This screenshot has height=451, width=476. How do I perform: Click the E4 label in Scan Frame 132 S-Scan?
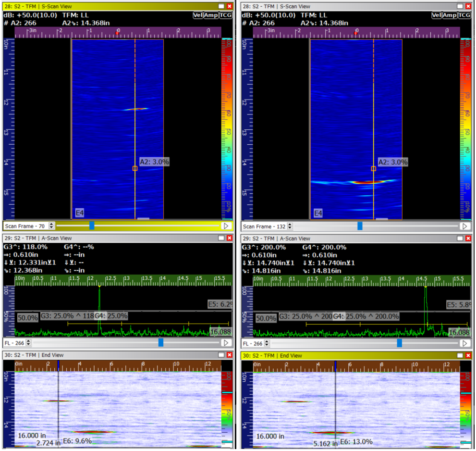coord(318,213)
